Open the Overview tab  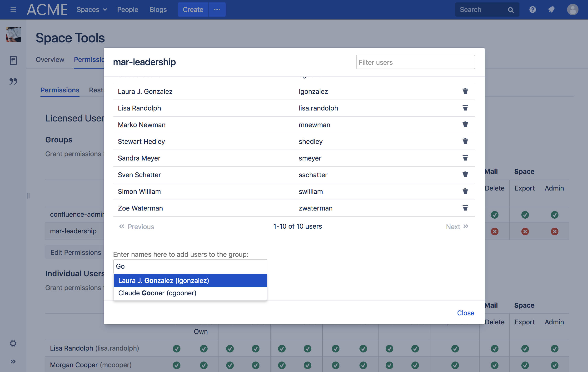click(x=50, y=60)
